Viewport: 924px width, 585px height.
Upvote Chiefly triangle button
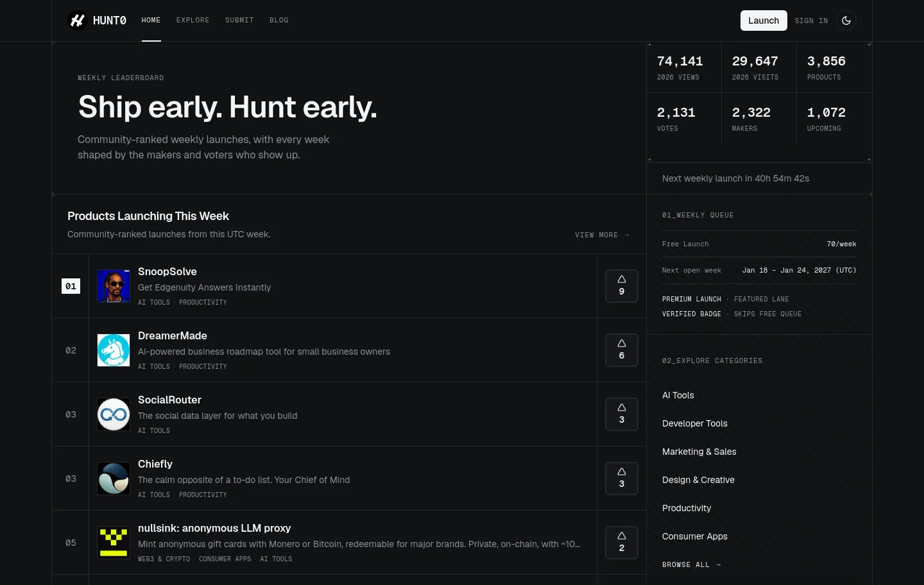coord(622,479)
